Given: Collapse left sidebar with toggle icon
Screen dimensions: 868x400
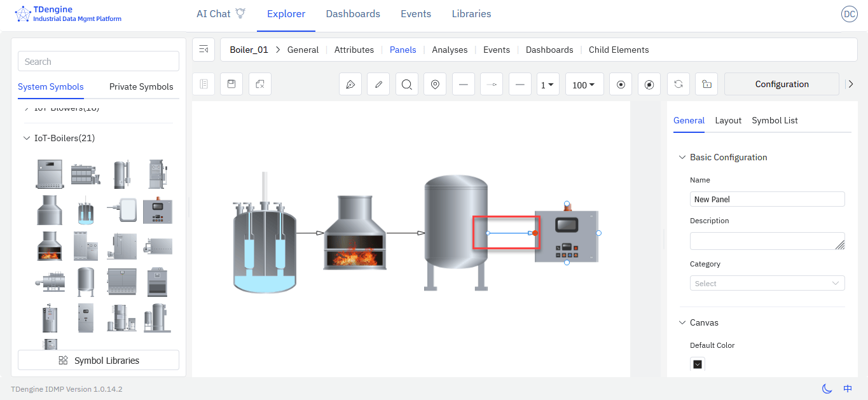Looking at the screenshot, I should (203, 50).
